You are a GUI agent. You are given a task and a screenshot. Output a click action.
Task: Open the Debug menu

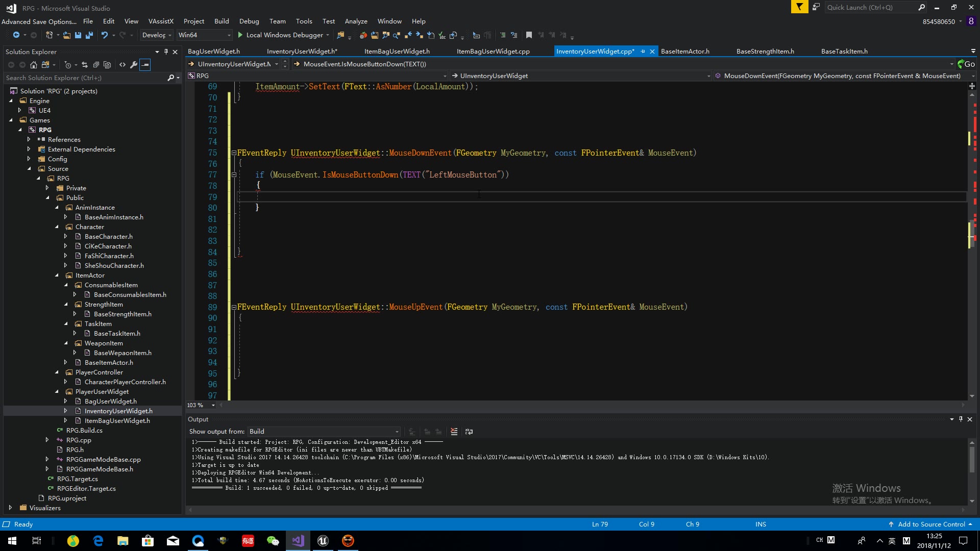pos(249,21)
